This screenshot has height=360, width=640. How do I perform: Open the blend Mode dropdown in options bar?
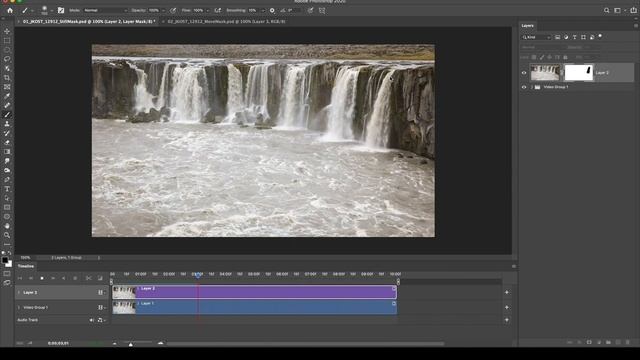pos(105,11)
